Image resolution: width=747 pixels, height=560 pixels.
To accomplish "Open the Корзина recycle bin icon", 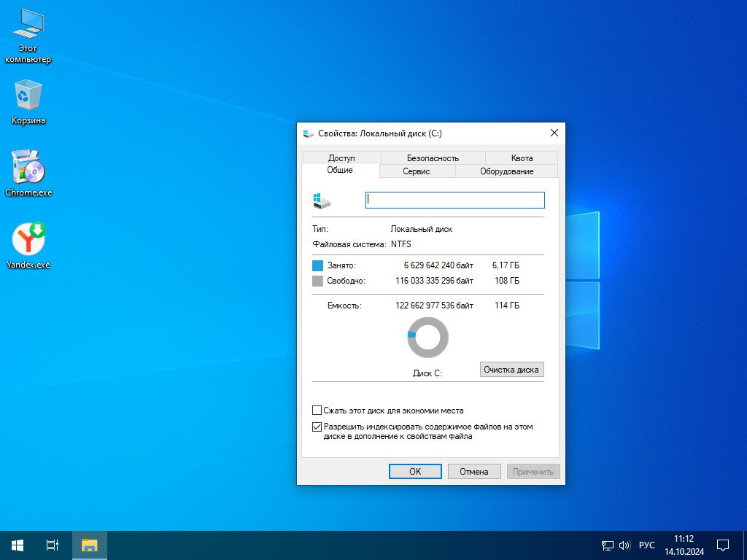I will pyautogui.click(x=28, y=96).
